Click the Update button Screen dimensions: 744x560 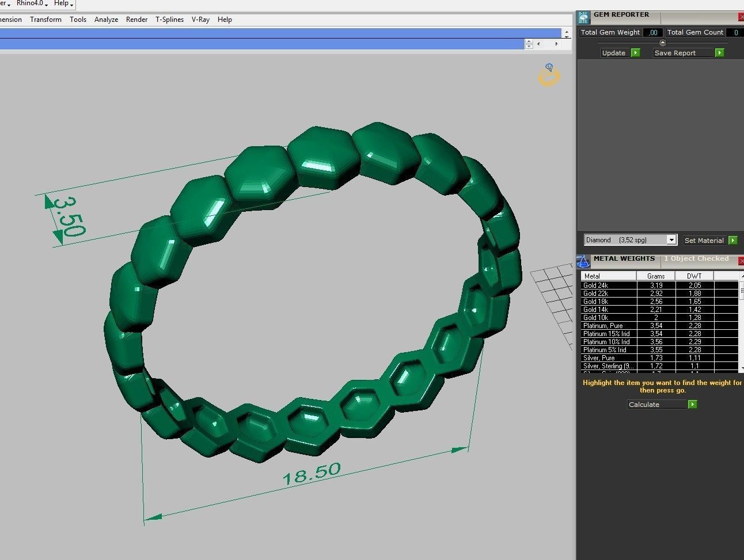click(x=616, y=53)
